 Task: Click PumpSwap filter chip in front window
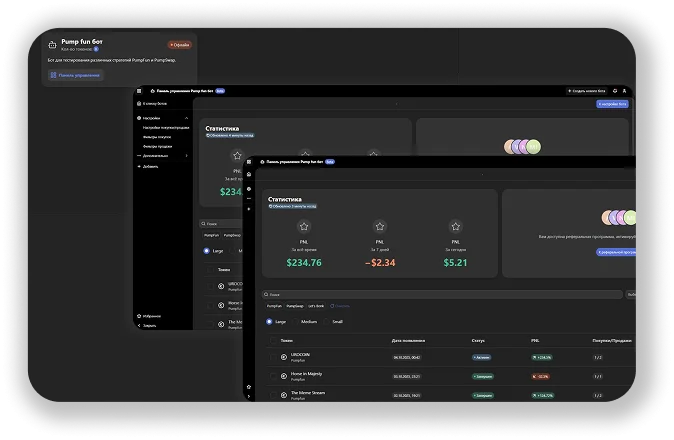click(x=295, y=306)
